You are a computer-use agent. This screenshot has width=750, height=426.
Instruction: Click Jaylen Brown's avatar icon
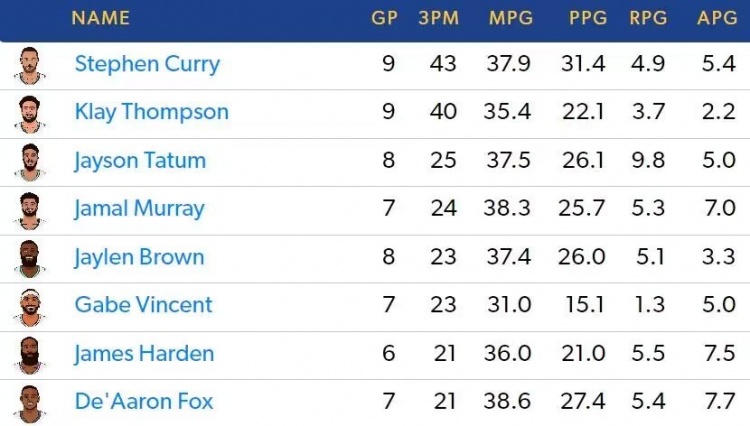click(x=30, y=258)
